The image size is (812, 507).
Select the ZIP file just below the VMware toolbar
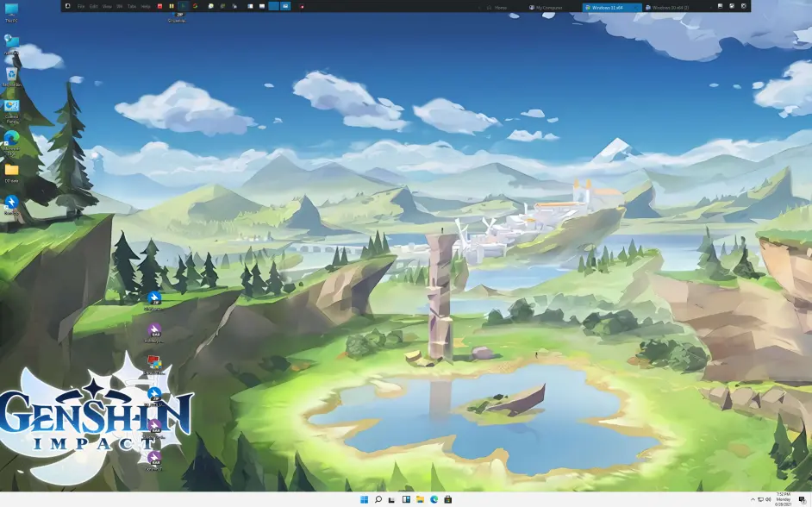(x=178, y=17)
